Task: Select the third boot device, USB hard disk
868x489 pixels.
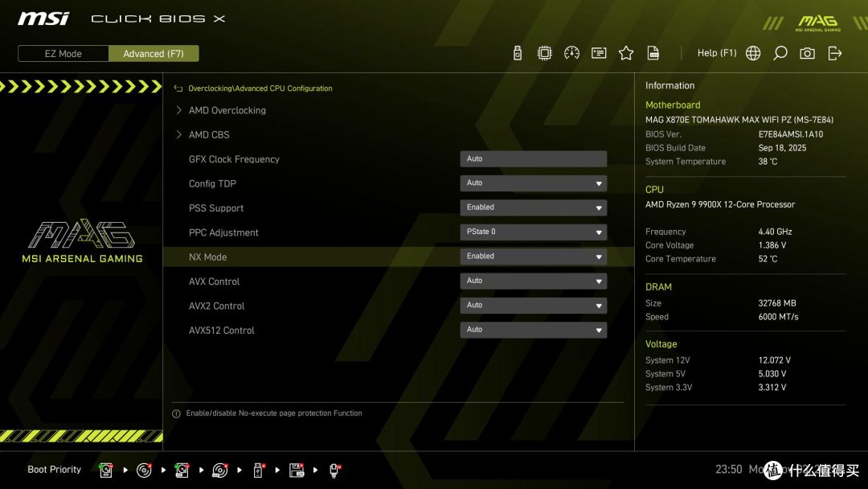Action: [182, 471]
